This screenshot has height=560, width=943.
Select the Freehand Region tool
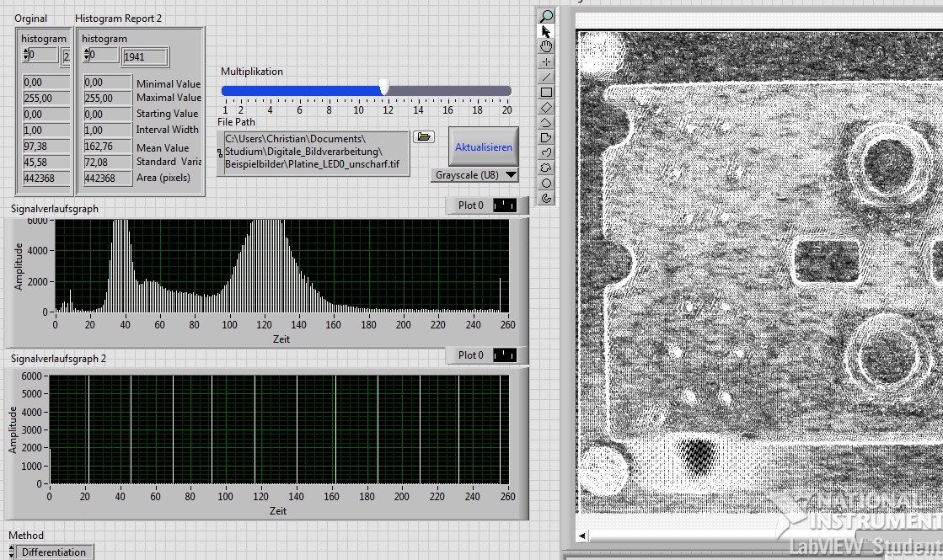pyautogui.click(x=546, y=168)
